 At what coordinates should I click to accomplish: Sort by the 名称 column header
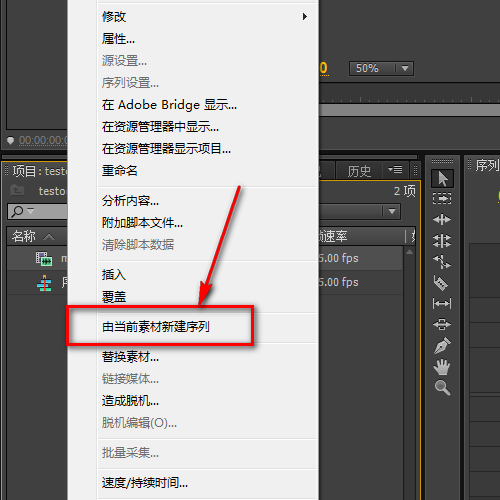24,236
